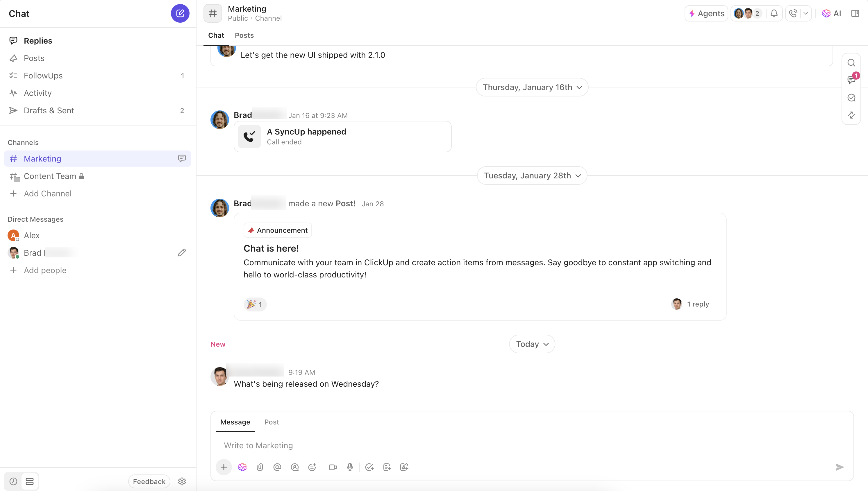Record a voice clip with the microphone icon
The width and height of the screenshot is (868, 491).
pyautogui.click(x=350, y=467)
